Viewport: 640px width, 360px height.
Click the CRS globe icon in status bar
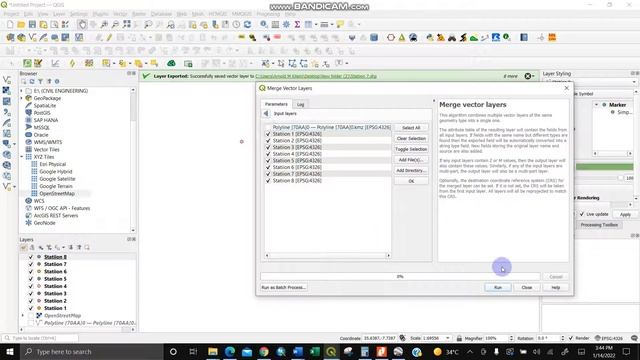click(x=598, y=338)
